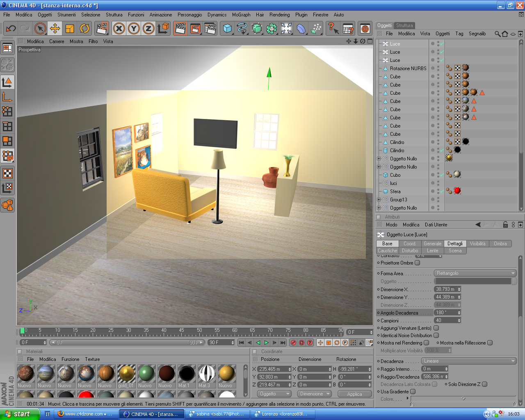525x420 pixels.
Task: Click the Applica button
Action: click(x=354, y=394)
